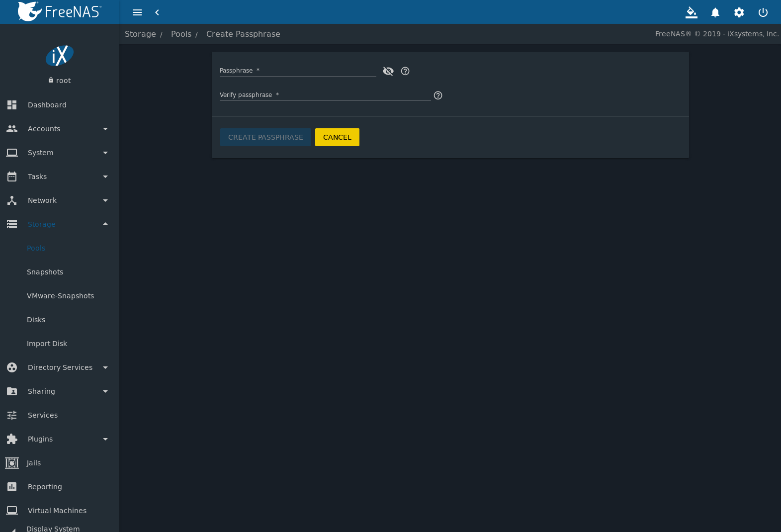781x532 pixels.
Task: Click the Accounts people icon
Action: (x=12, y=129)
